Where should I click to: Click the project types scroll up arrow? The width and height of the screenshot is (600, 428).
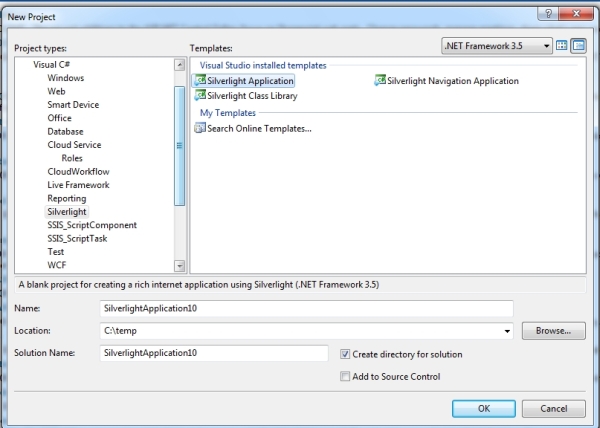[x=179, y=65]
